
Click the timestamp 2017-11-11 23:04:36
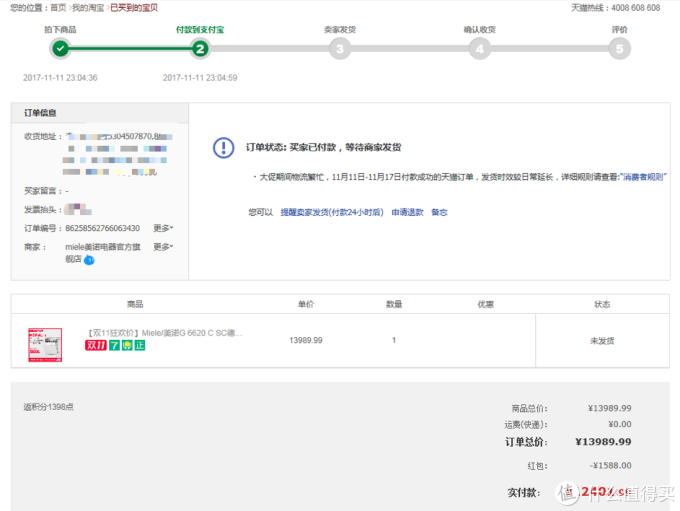pos(60,78)
